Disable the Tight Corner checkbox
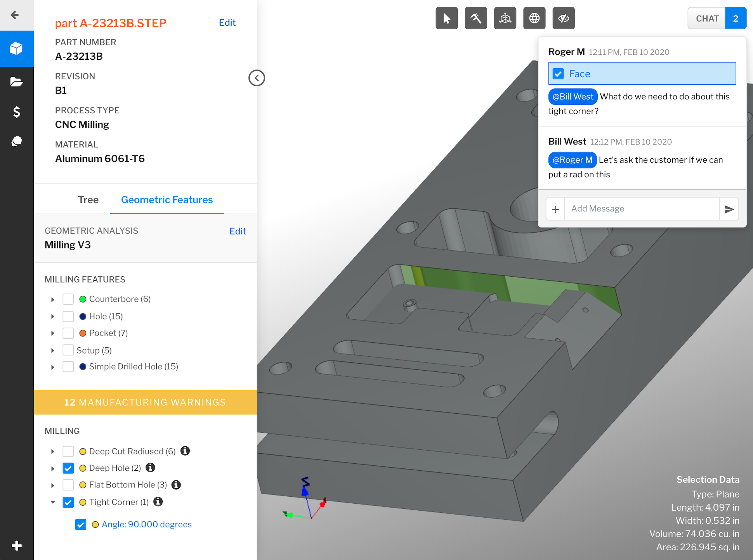 68,502
